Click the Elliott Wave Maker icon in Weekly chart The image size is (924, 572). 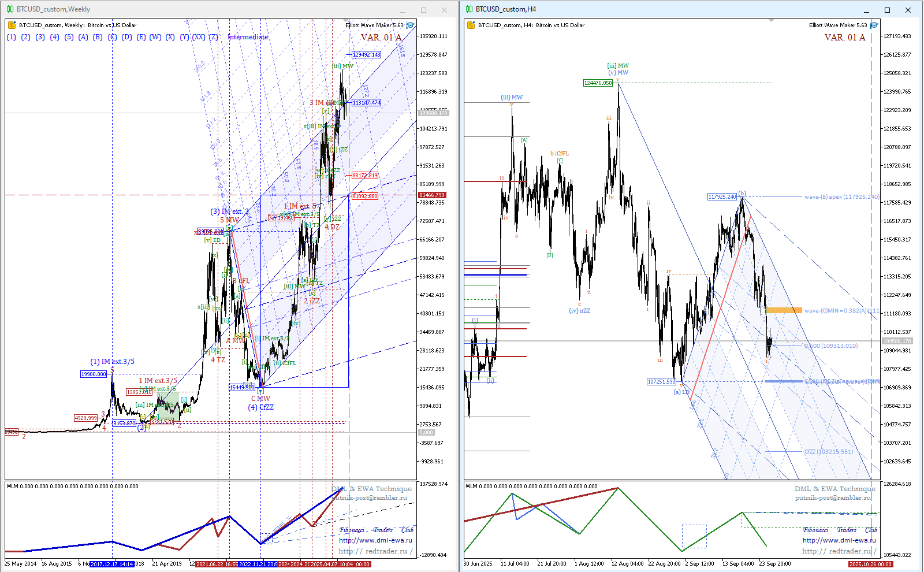pyautogui.click(x=410, y=25)
